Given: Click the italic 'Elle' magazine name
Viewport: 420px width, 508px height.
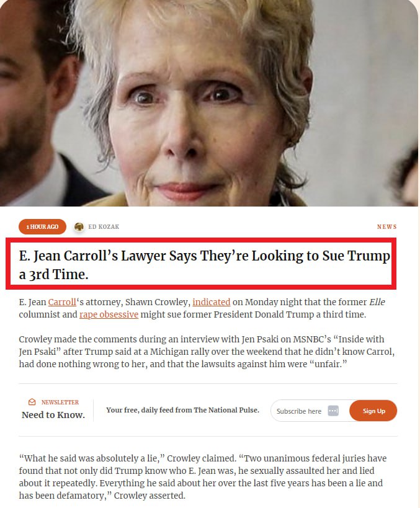Looking at the screenshot, I should tap(377, 302).
